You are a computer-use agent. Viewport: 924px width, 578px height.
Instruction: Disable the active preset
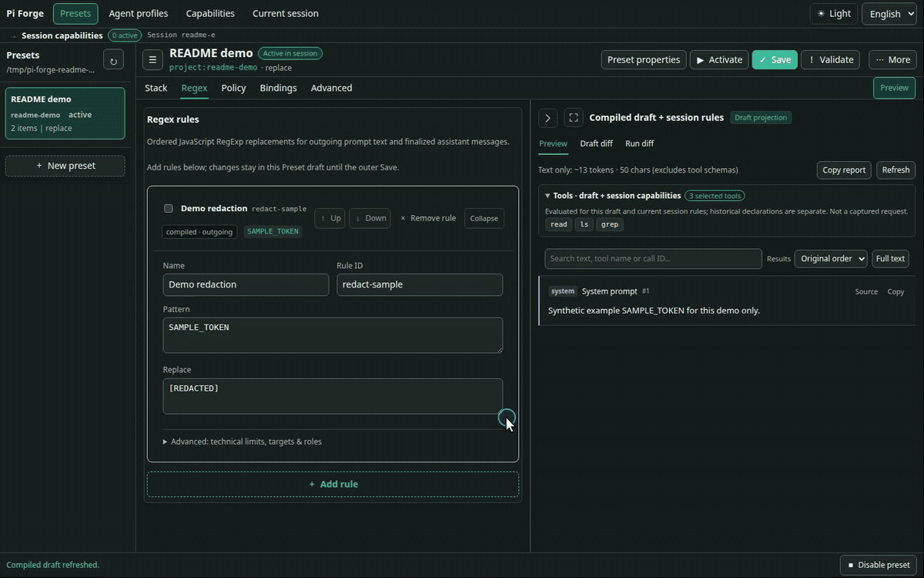[x=878, y=565]
